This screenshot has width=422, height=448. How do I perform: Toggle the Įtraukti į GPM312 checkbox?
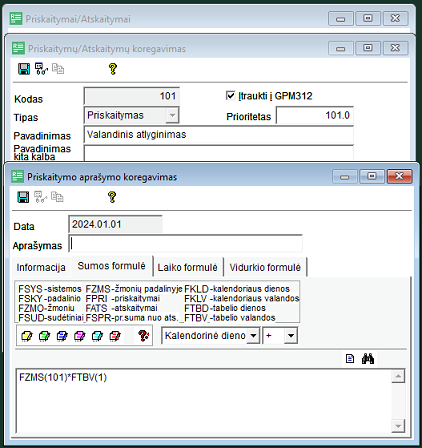230,96
